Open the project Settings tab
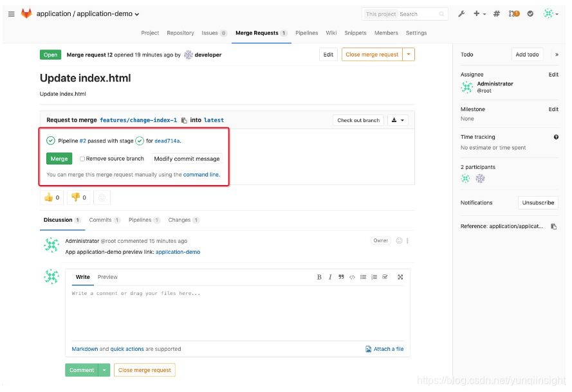 click(416, 33)
